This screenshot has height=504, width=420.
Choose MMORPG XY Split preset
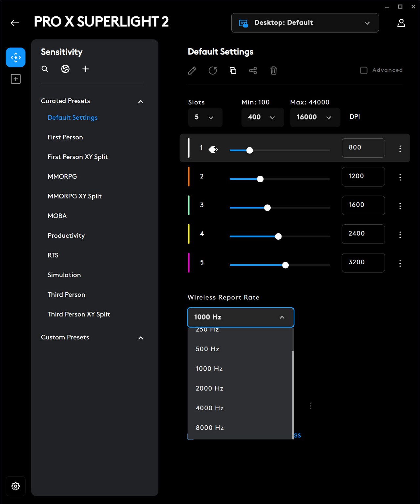pos(74,196)
